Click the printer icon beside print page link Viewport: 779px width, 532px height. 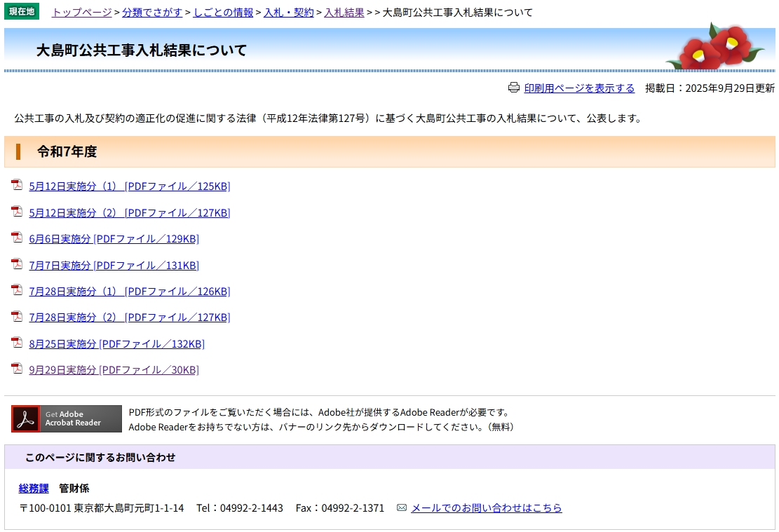513,88
